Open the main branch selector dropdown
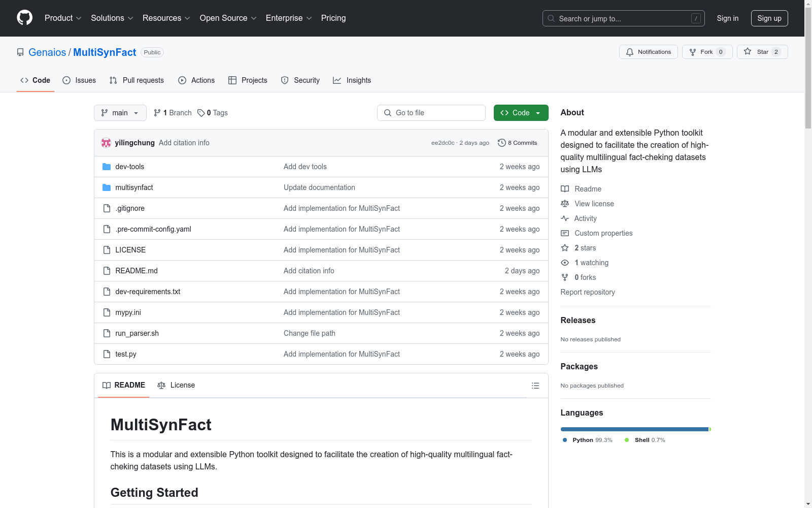Image resolution: width=812 pixels, height=508 pixels. (x=120, y=113)
